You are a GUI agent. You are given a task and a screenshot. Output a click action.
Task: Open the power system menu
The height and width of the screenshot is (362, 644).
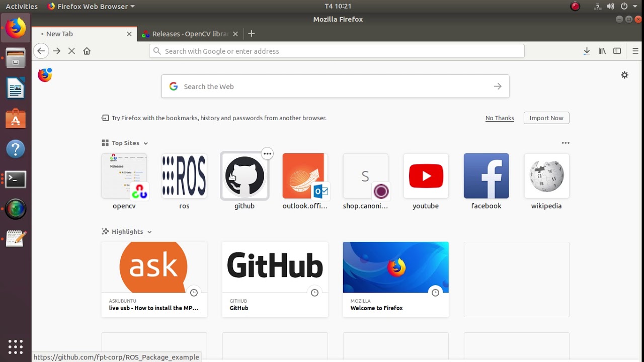[x=624, y=7]
